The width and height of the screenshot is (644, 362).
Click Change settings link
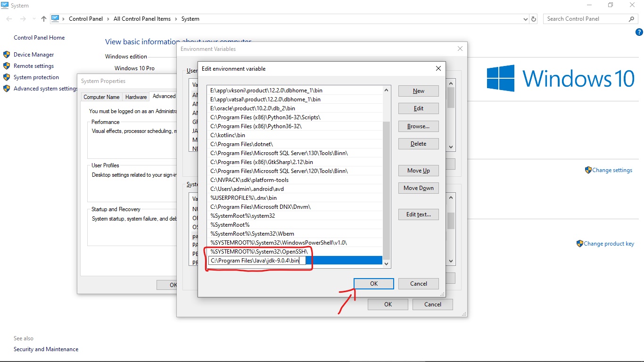[612, 170]
